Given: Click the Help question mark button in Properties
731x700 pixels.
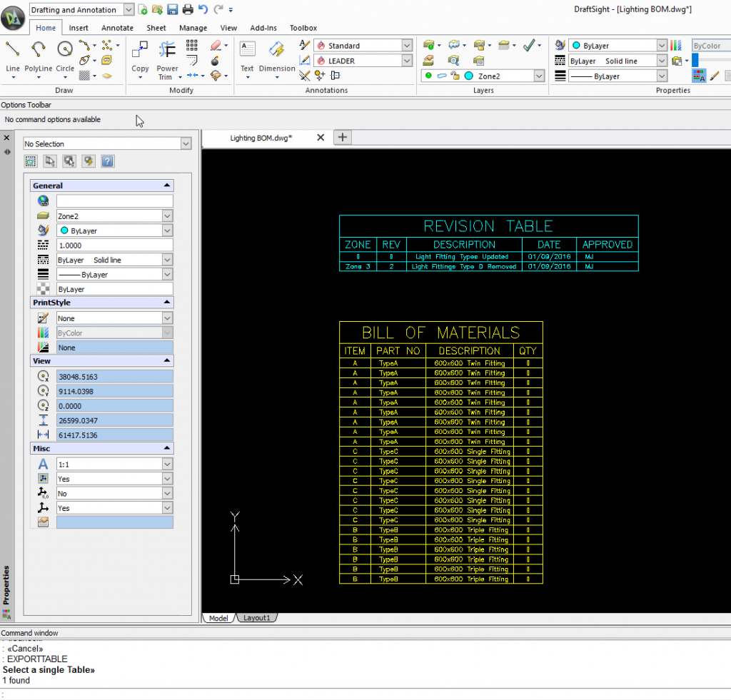Looking at the screenshot, I should [x=107, y=161].
